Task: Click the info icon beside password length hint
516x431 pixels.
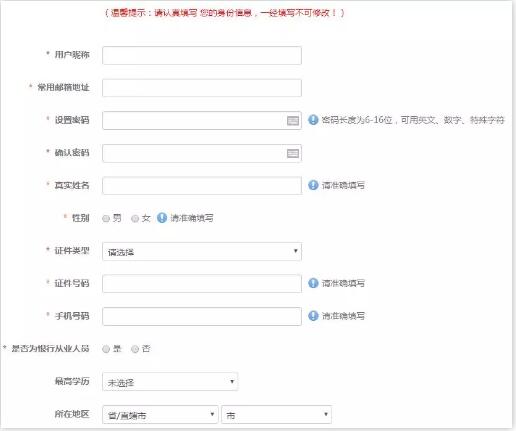Action: 313,119
